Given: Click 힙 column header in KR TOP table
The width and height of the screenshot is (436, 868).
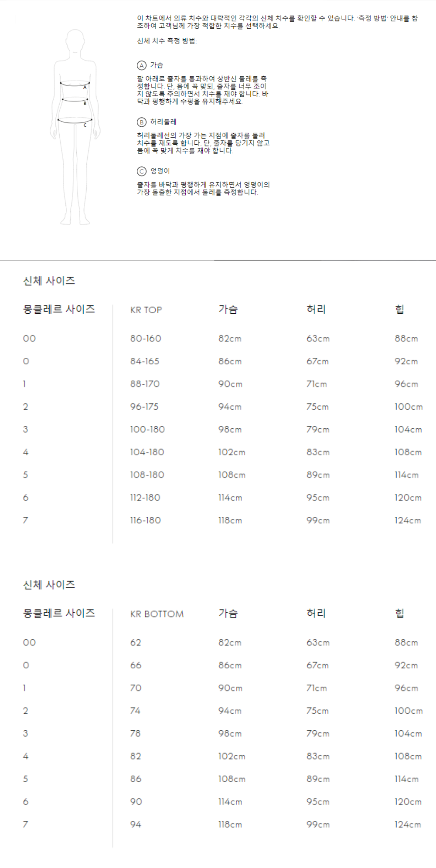Looking at the screenshot, I should [x=399, y=309].
